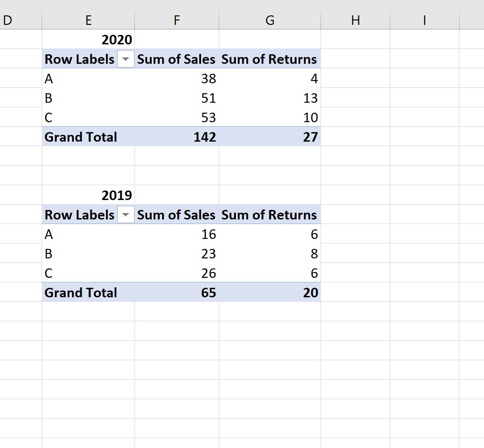Select Sum of Sales header in 2020 table
This screenshot has width=484, height=448.
click(x=177, y=59)
